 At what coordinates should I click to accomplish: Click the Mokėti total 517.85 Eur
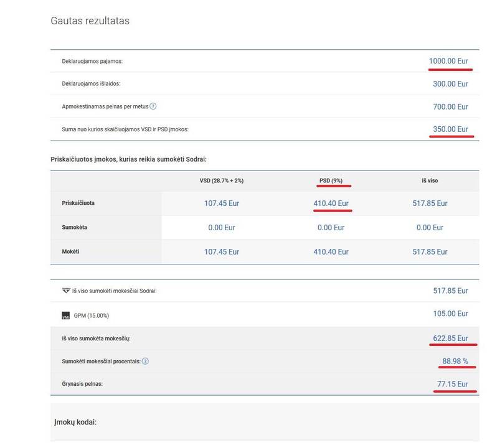click(x=430, y=251)
